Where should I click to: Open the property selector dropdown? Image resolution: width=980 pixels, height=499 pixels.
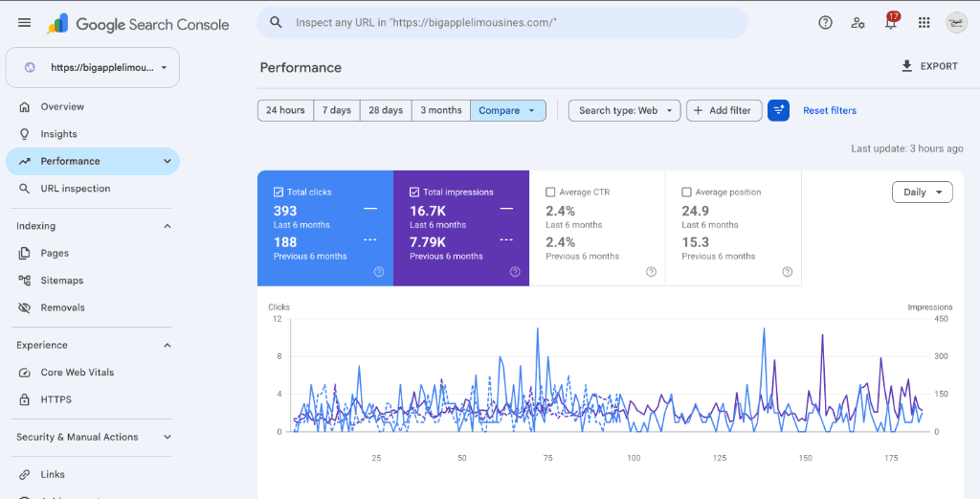pos(93,68)
